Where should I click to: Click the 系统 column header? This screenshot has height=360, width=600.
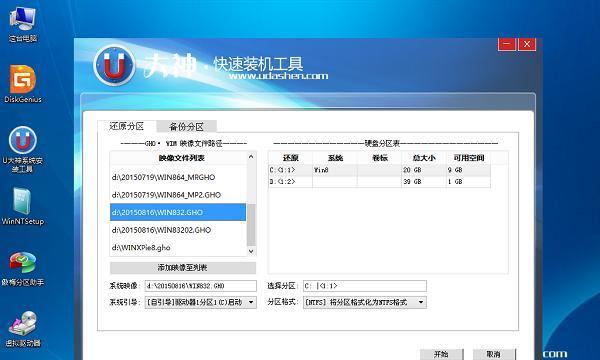(335, 158)
